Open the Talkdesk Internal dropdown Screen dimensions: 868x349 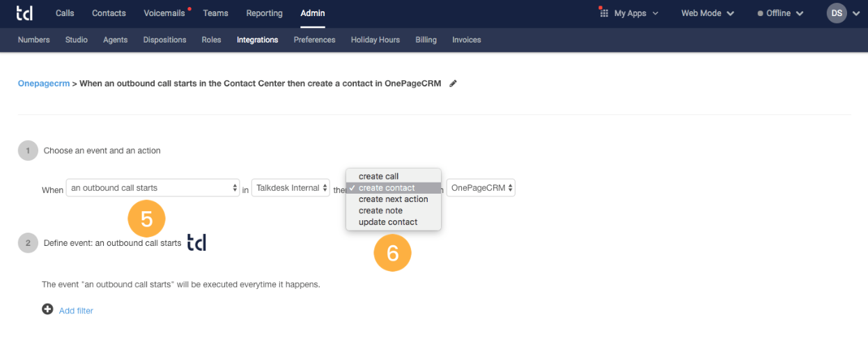(290, 188)
